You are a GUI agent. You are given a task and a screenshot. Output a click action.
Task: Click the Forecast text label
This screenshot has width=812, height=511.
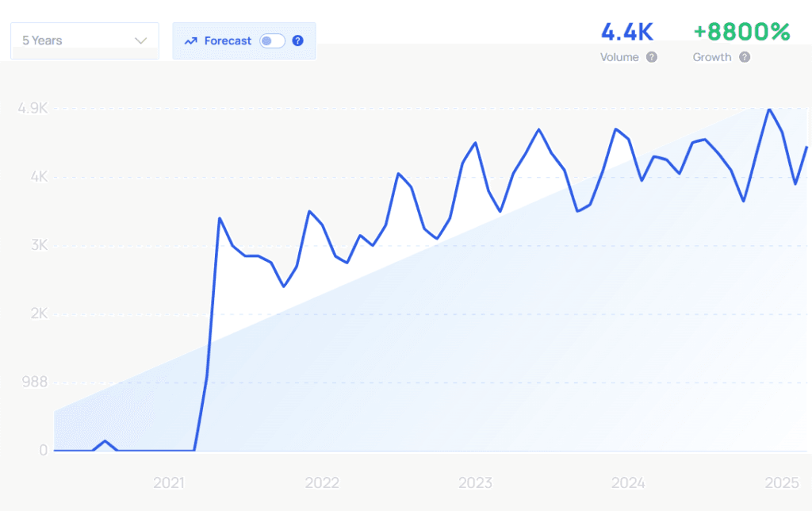click(228, 40)
